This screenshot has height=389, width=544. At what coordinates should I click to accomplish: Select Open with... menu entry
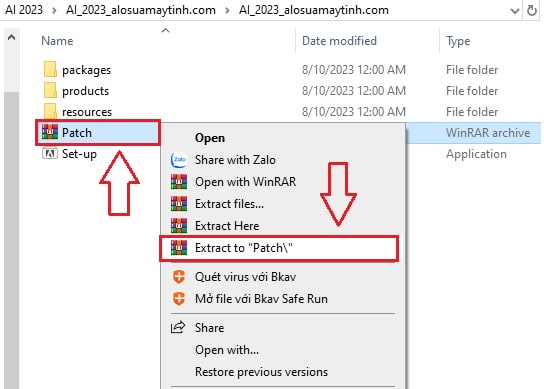coord(227,350)
